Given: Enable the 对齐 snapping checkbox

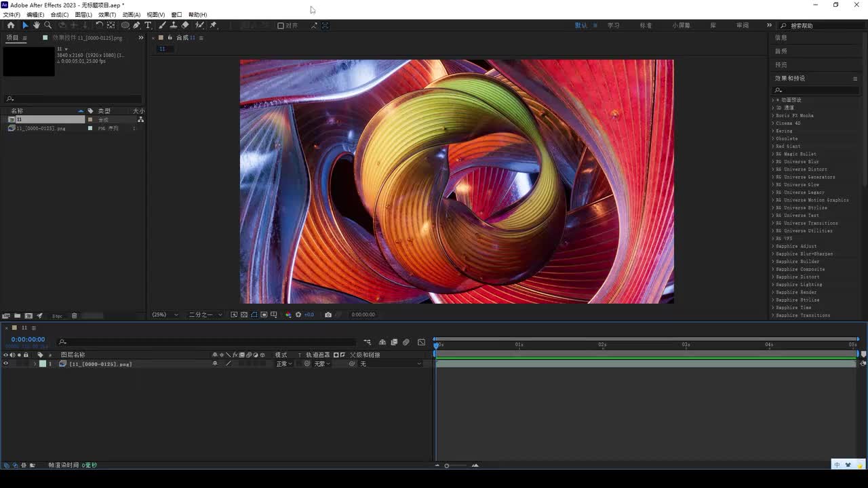Looking at the screenshot, I should tap(281, 26).
